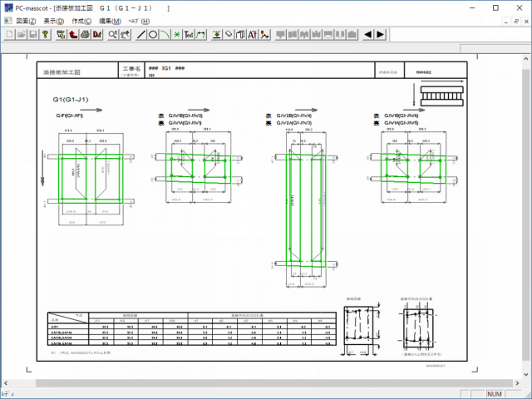
Task: Select the circle drawing tool
Action: 152,34
